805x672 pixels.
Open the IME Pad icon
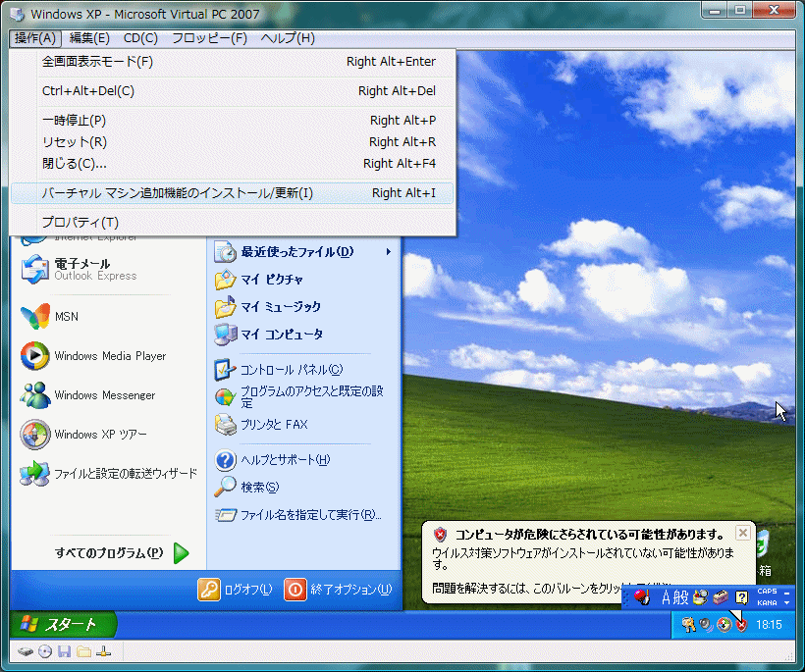pyautogui.click(x=701, y=597)
